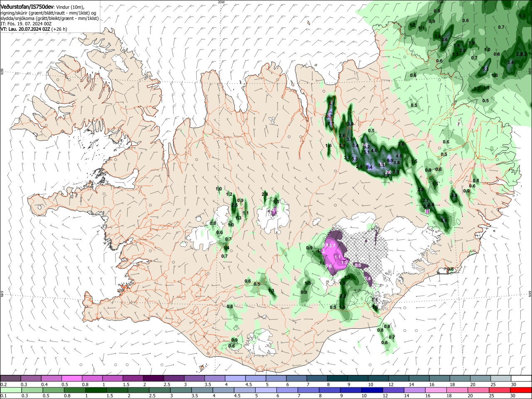The image size is (532, 399).
Task: Select the dark teal 8 snow scale swatch
Action: (337, 378)
